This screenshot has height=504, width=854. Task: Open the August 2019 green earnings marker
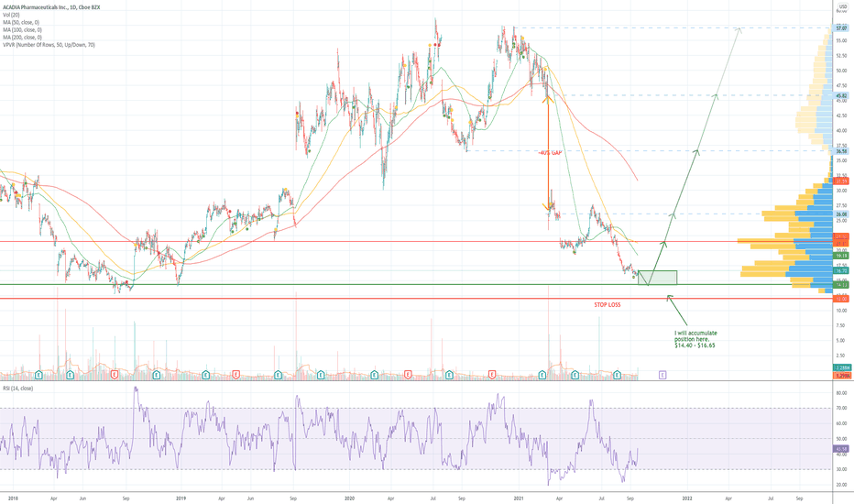(x=278, y=375)
